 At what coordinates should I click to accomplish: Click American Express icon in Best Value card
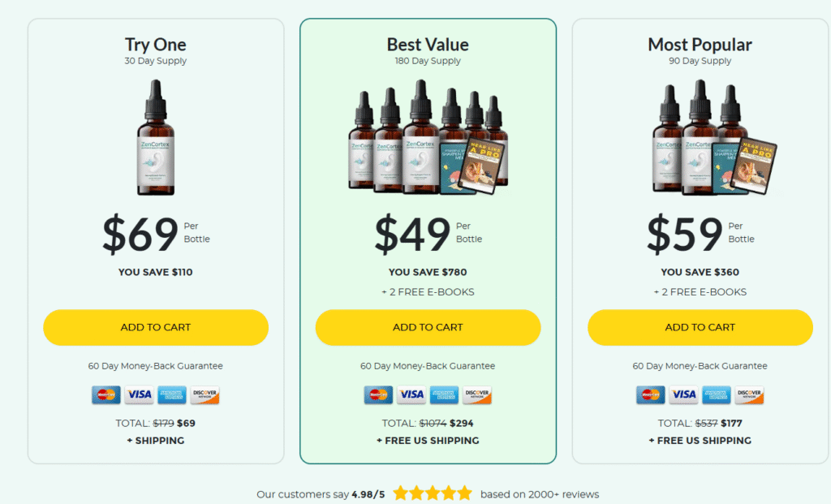click(x=444, y=394)
